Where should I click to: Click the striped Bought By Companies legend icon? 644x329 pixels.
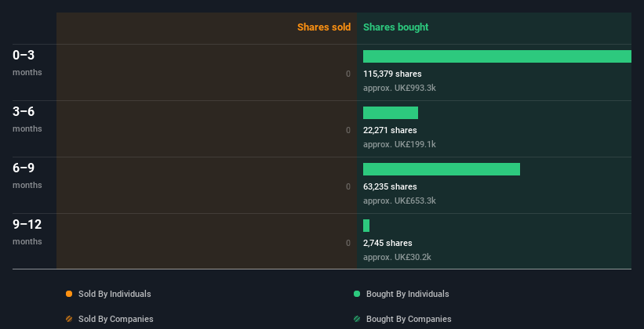tap(356, 319)
